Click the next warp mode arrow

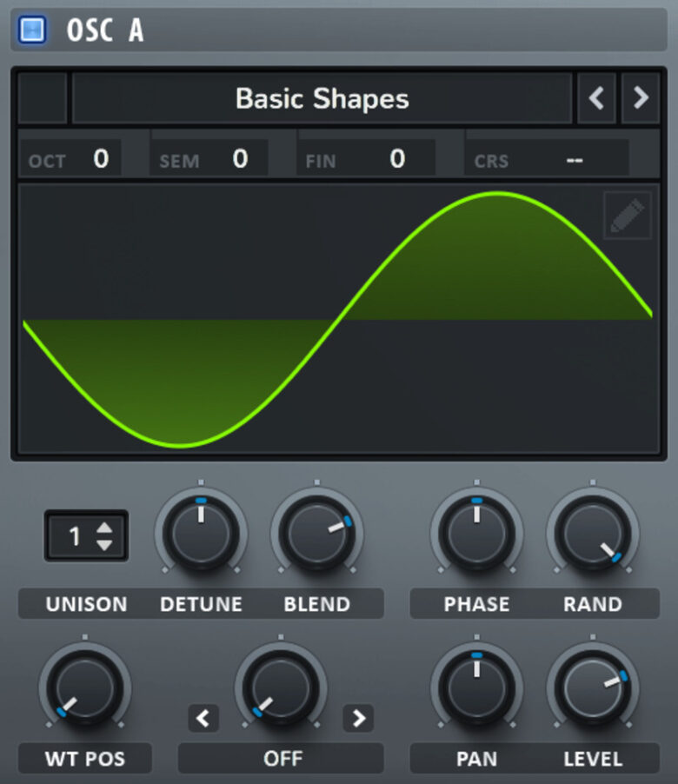pyautogui.click(x=358, y=717)
